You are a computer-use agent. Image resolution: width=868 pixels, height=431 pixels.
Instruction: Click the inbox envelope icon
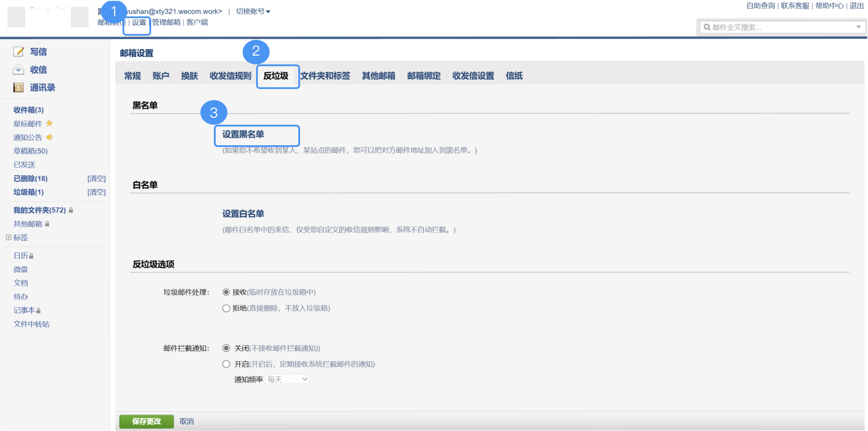(19, 70)
